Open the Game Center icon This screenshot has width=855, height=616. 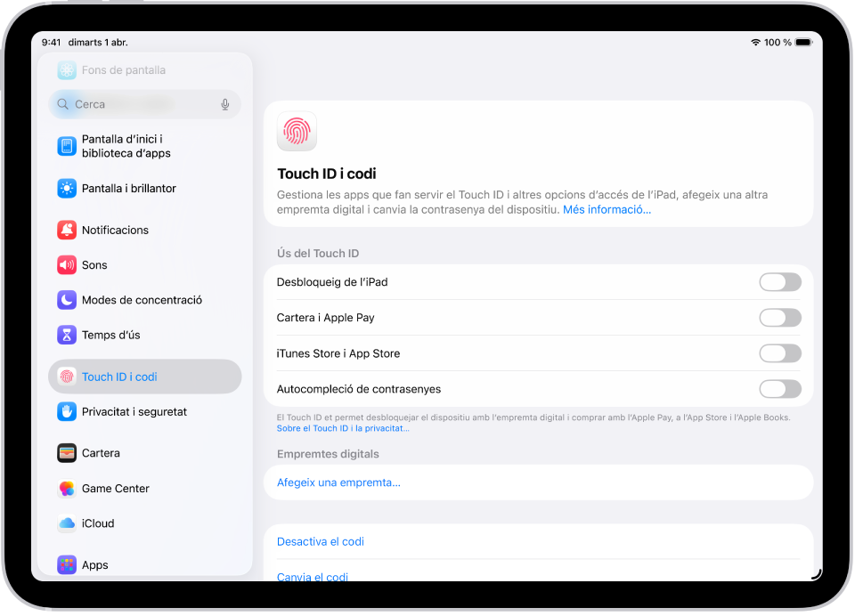67,488
